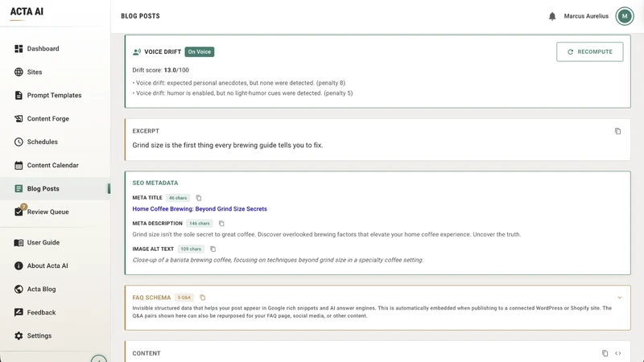The width and height of the screenshot is (644, 362).
Task: Click the Dashboard grid icon
Action: 19,48
